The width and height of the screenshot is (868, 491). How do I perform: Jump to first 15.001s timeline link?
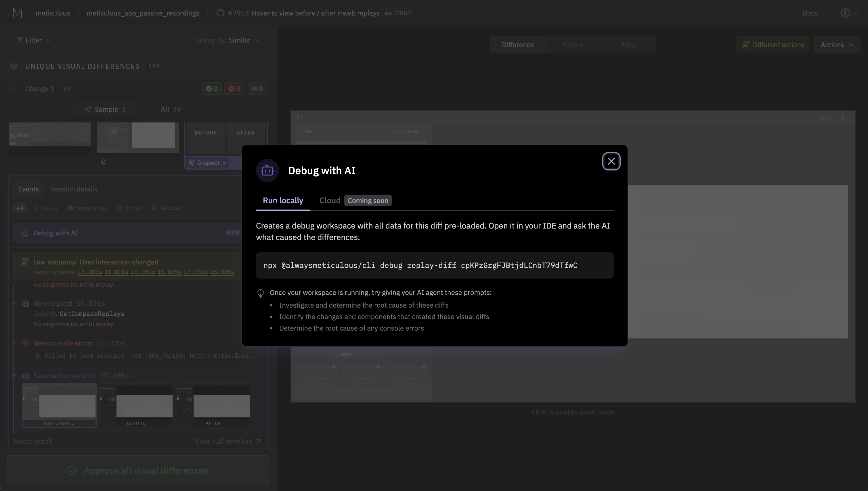point(90,272)
